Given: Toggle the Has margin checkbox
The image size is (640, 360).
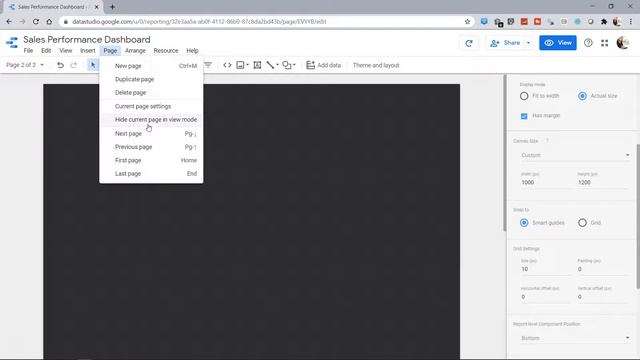Looking at the screenshot, I should tap(524, 116).
